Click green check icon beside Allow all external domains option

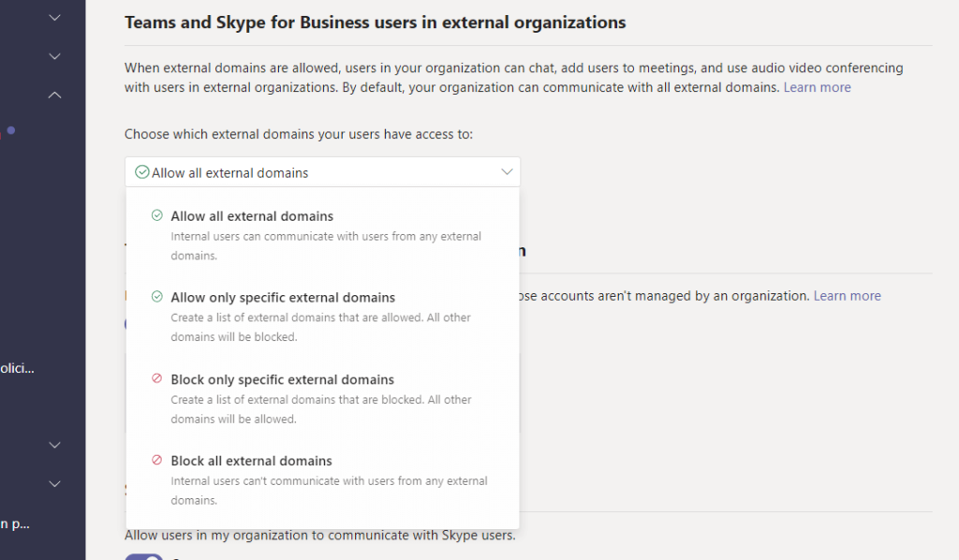pos(157,215)
